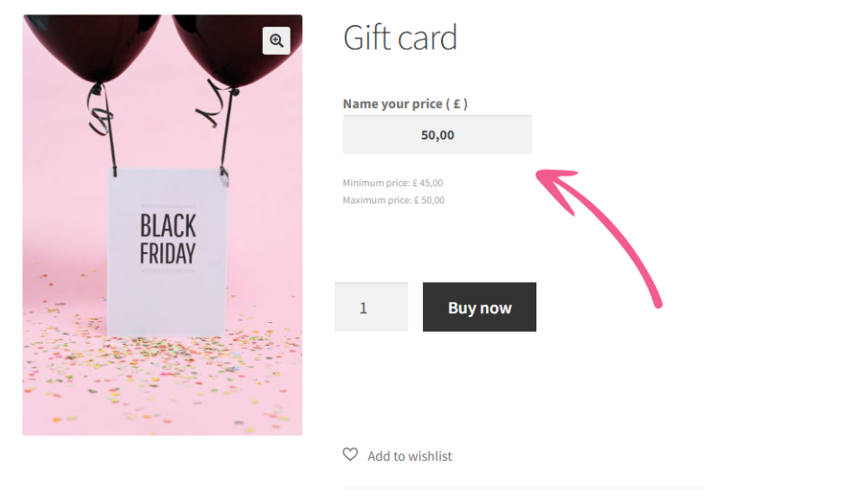Click the Minimum price £ 45,00 text
Screen dimensions: 864x504
click(x=392, y=183)
